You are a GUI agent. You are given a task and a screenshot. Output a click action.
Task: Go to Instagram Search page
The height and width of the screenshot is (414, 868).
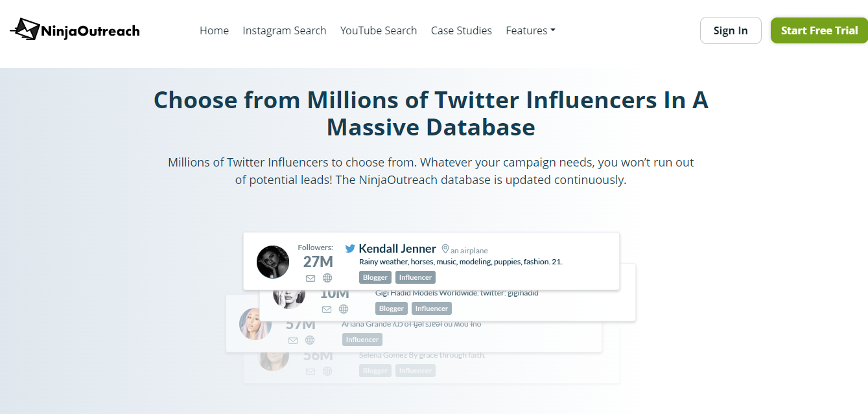[x=284, y=30]
